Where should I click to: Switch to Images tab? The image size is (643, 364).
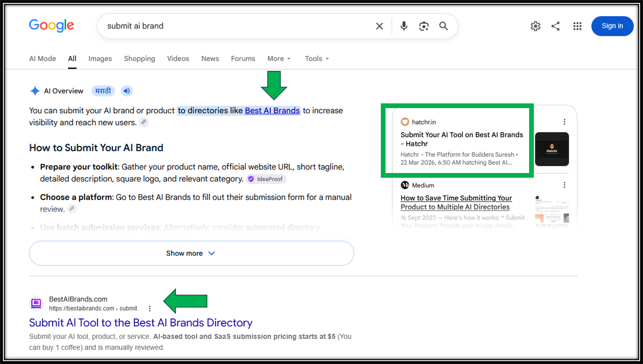pos(100,59)
